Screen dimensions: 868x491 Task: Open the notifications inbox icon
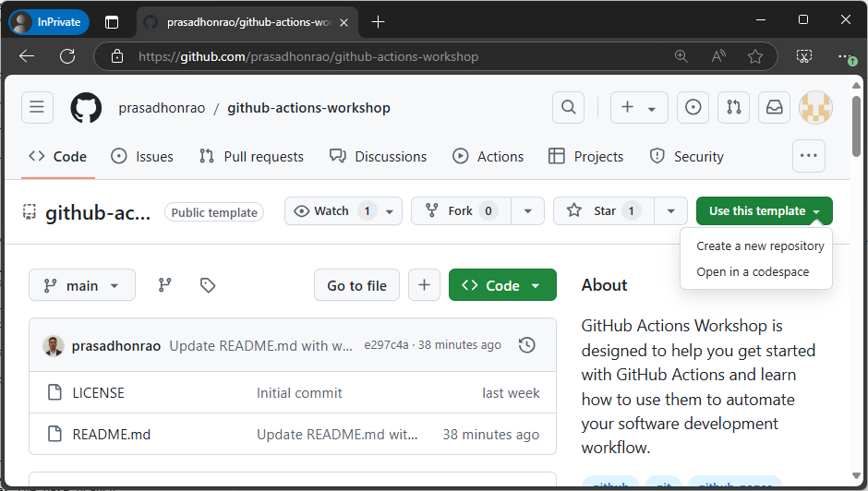(x=774, y=107)
